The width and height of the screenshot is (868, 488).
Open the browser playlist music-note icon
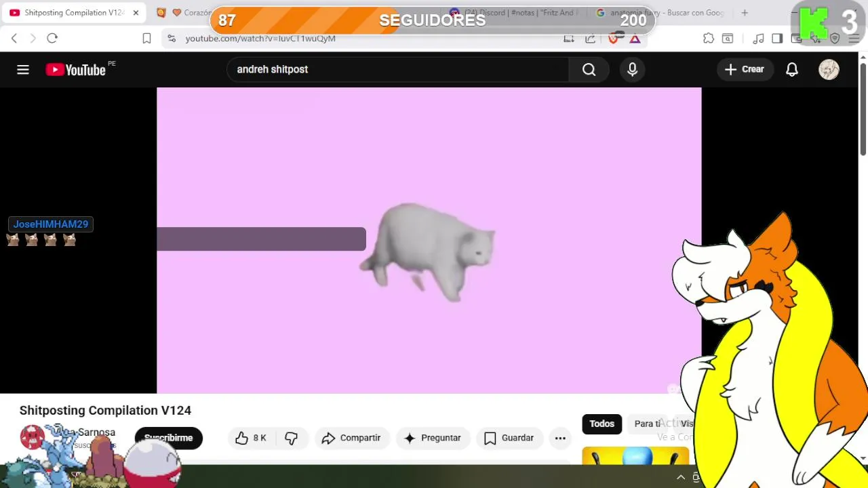[x=759, y=39]
